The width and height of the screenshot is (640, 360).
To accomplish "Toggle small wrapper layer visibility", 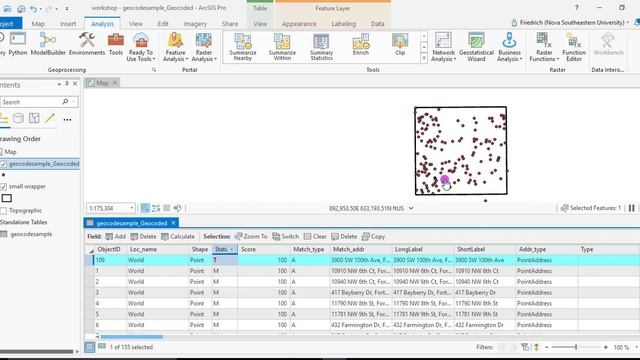I will (x=4, y=187).
